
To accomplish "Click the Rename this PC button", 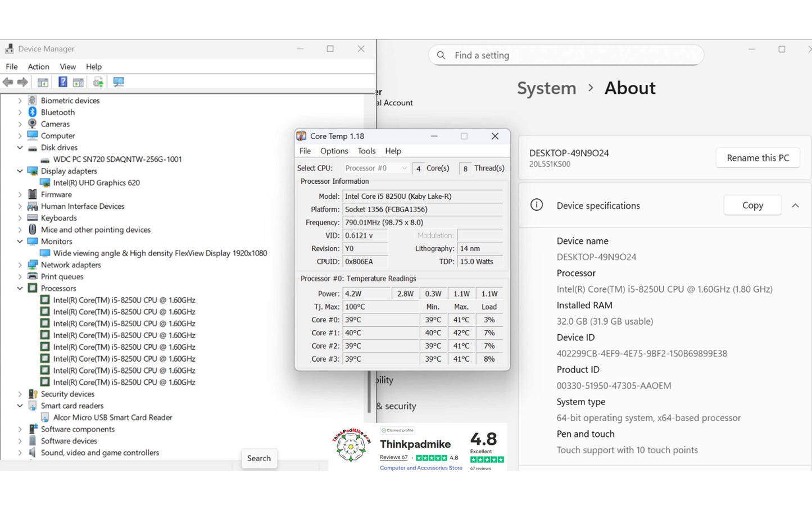I will [757, 158].
